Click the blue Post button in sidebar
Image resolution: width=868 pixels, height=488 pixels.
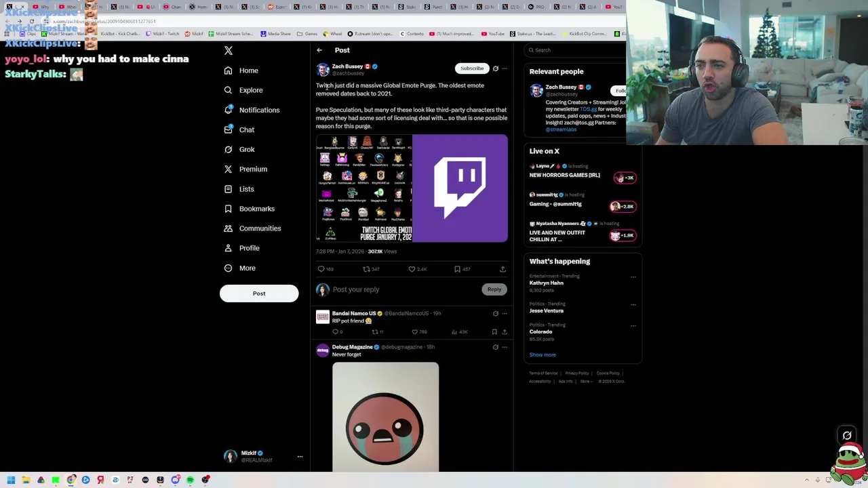pyautogui.click(x=259, y=293)
